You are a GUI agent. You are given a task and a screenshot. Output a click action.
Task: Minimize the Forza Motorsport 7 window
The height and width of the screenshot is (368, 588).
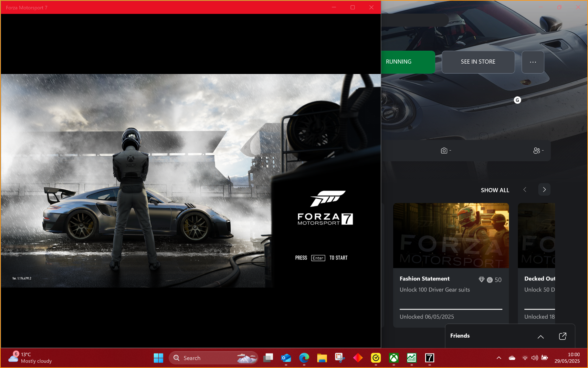[x=334, y=7]
